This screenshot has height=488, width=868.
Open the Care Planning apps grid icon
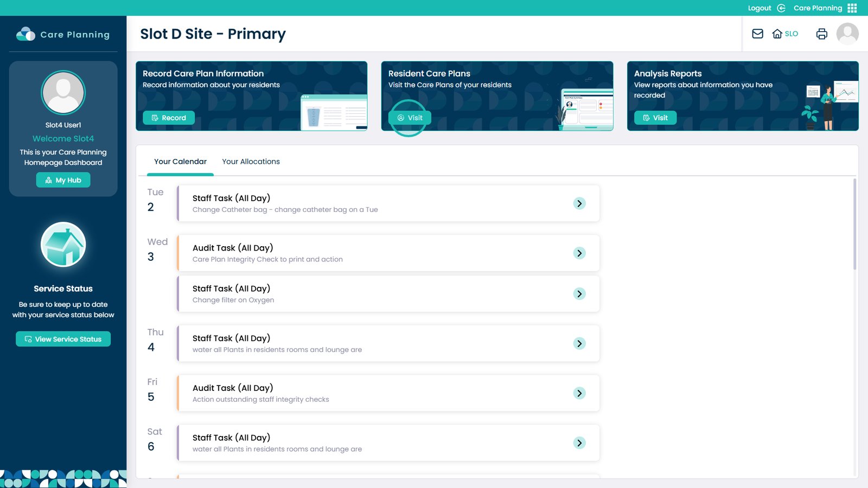click(852, 8)
